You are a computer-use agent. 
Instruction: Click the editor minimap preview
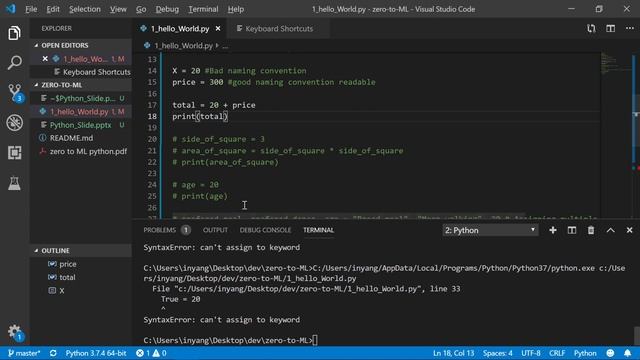coord(615,64)
